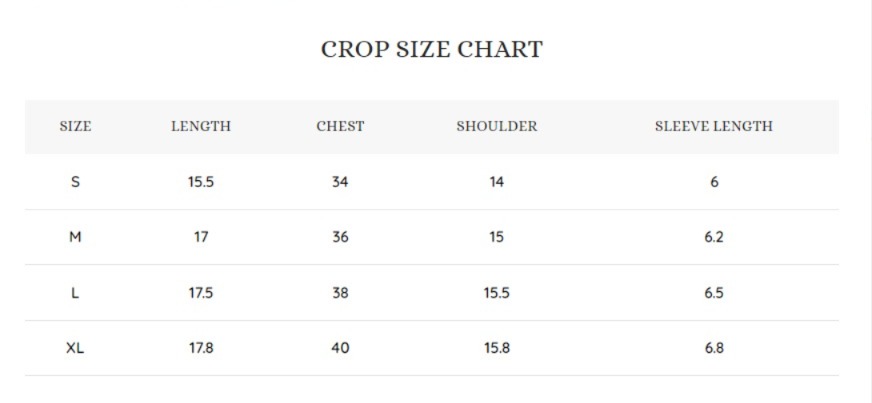Click sleeve length value 6.2
The width and height of the screenshot is (872, 403).
713,238
